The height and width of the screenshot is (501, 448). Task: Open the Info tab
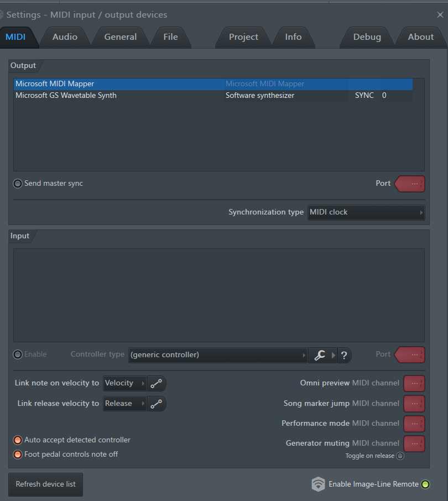(293, 37)
